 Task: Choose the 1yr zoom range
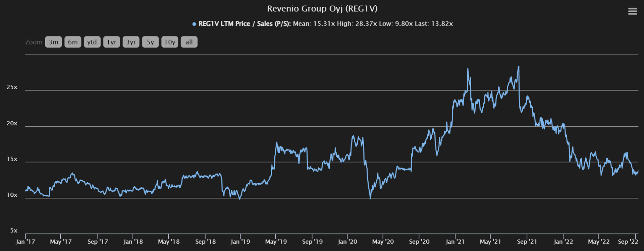(111, 42)
